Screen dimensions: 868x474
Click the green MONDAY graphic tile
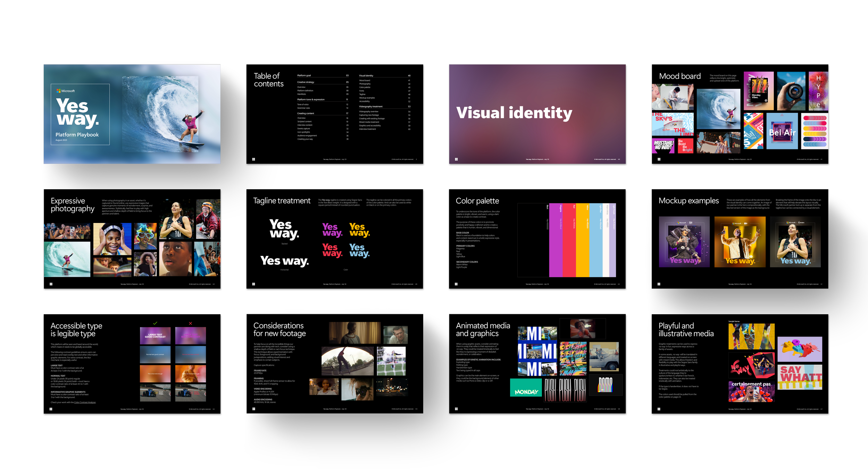pyautogui.click(x=526, y=388)
